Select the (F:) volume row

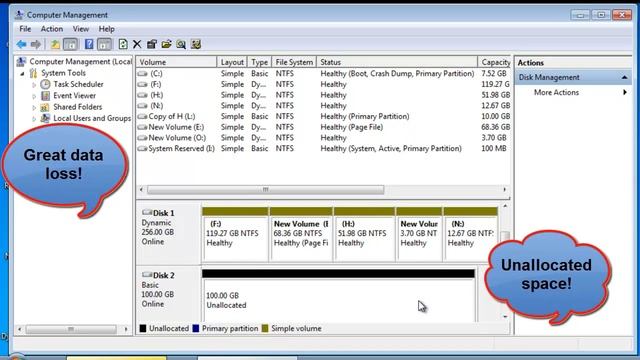[324, 84]
